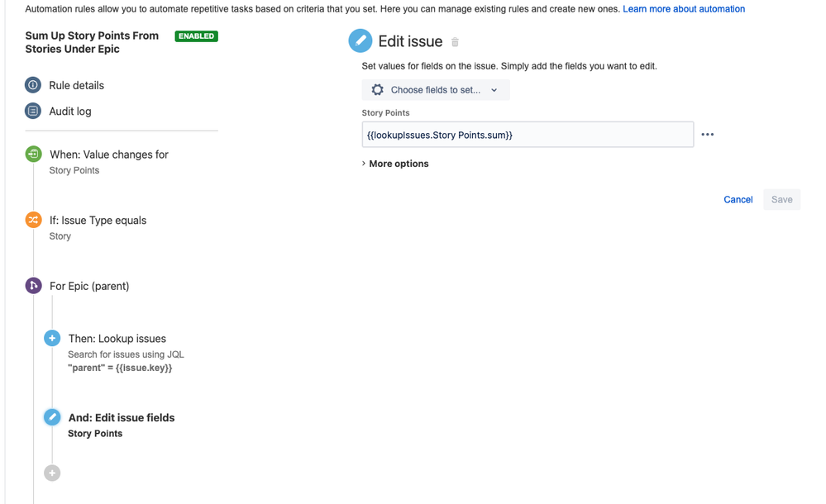Select the purple branch icon For Epic

click(x=33, y=285)
